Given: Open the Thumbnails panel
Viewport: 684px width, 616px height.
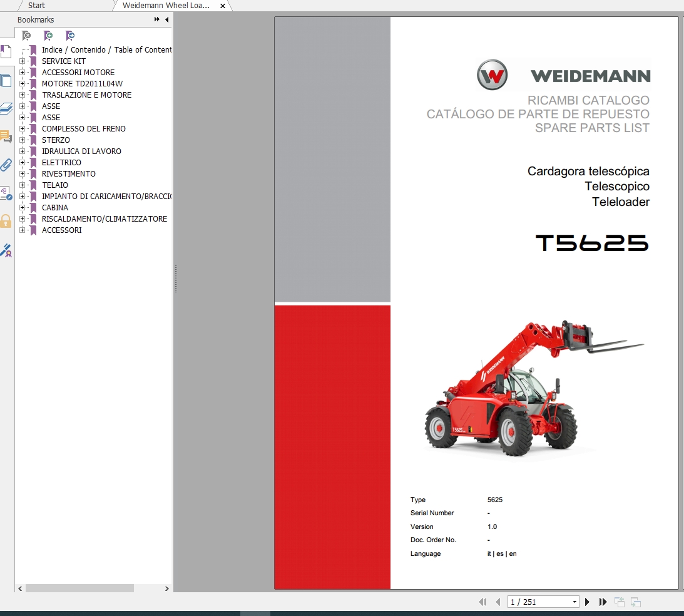Looking at the screenshot, I should pos(6,81).
